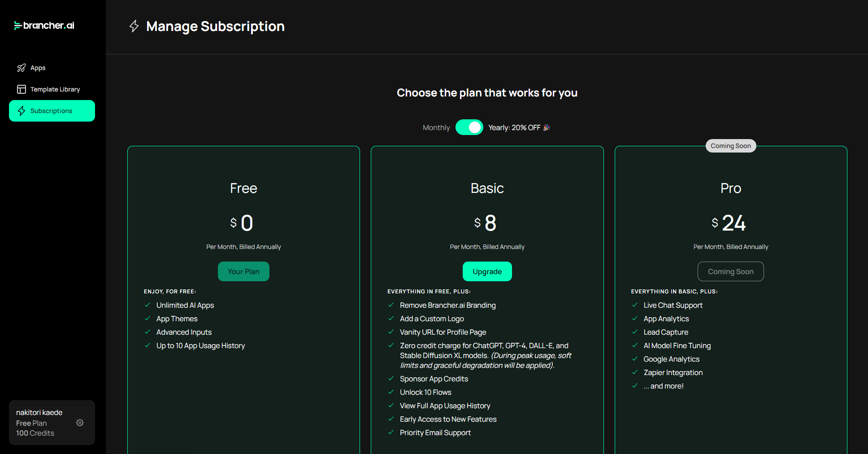Click the rocket Apps icon

[x=21, y=68]
